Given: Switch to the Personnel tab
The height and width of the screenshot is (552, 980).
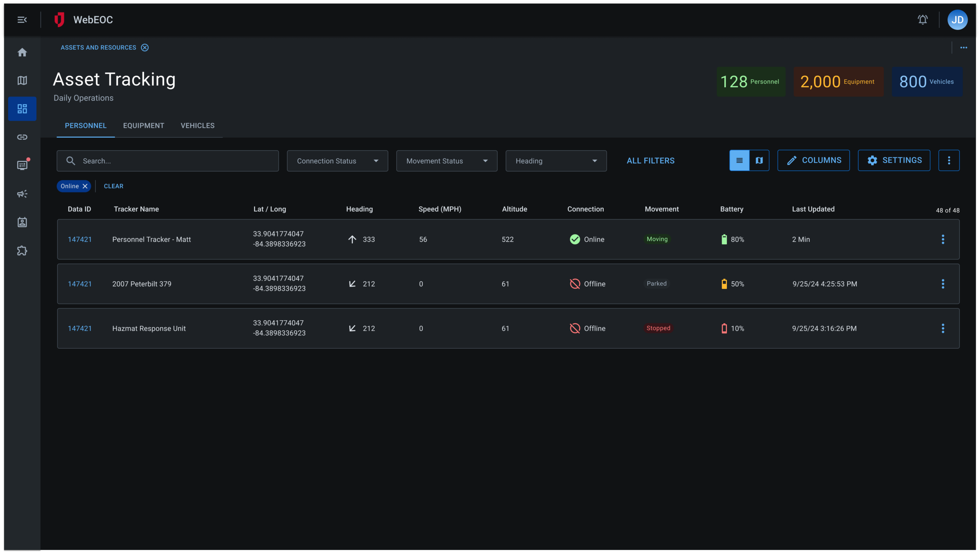Looking at the screenshot, I should (85, 125).
